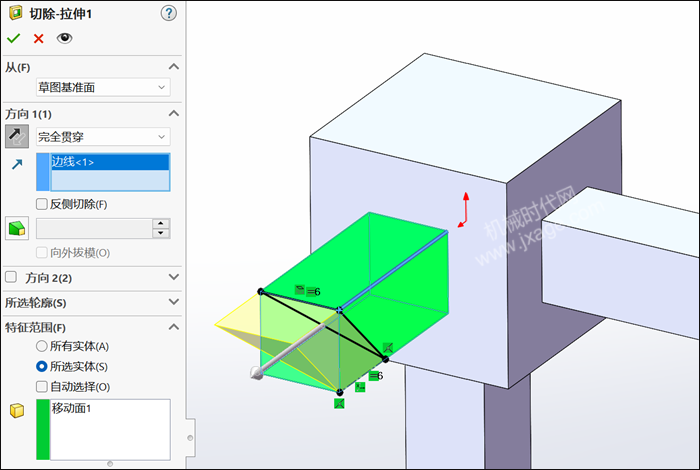
Task: Select 所选实体(S) radio button
Action: (42, 366)
